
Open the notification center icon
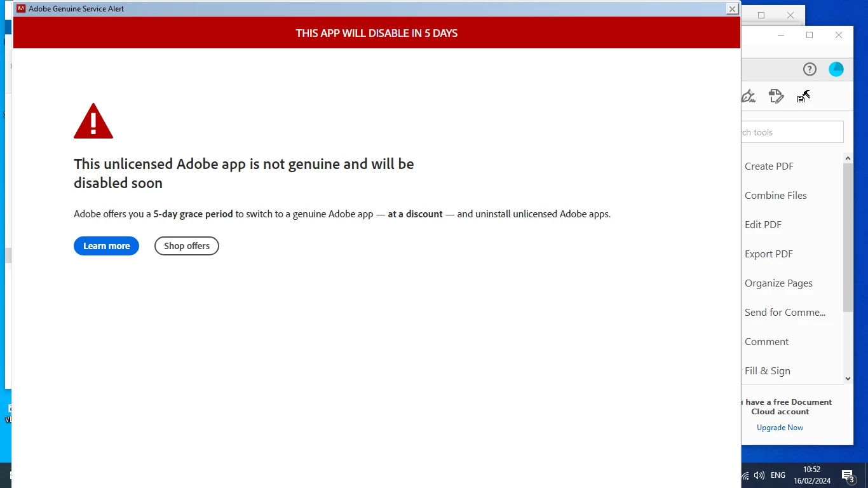pyautogui.click(x=848, y=476)
